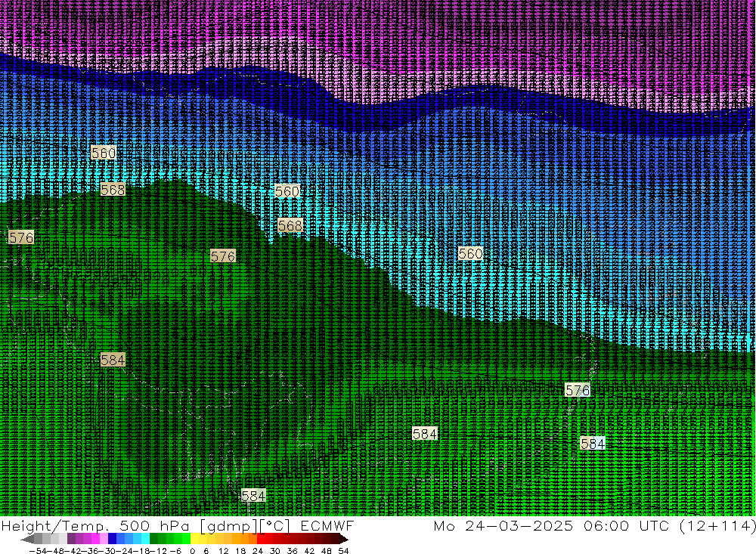The width and height of the screenshot is (756, 554).
Task: Click the magenta swatch at -36 in the legend
Action: pyautogui.click(x=95, y=539)
